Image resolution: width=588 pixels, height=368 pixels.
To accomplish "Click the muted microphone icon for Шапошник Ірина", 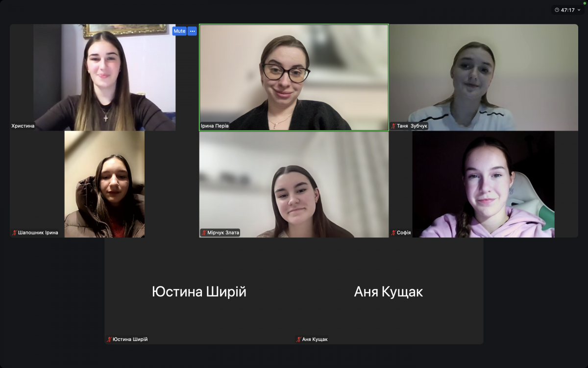I will [x=15, y=233].
